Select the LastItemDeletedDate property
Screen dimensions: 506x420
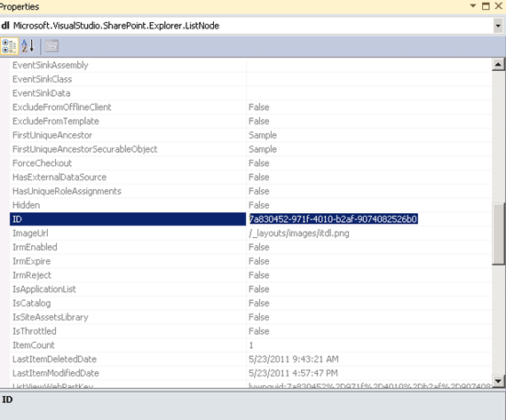pyautogui.click(x=54, y=359)
